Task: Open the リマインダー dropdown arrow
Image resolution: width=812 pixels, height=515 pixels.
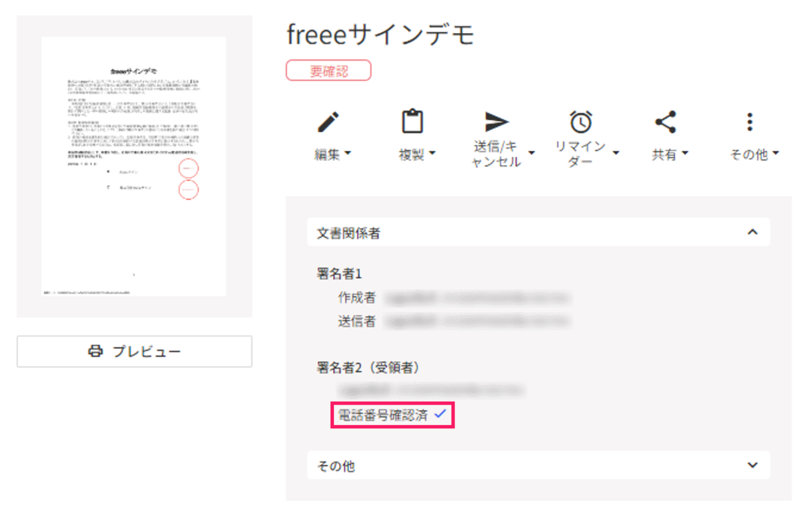Action: (x=616, y=153)
